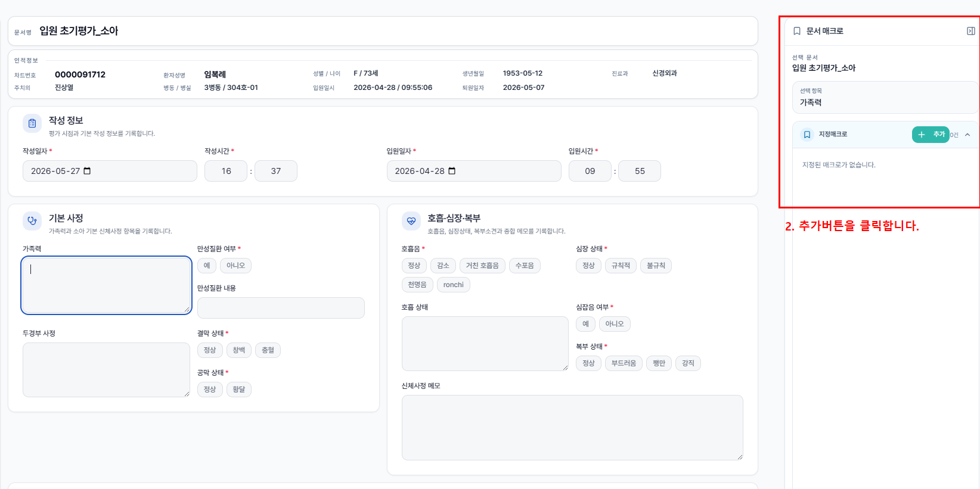
Task: Click the 입원시간 minute field 55
Action: 640,171
